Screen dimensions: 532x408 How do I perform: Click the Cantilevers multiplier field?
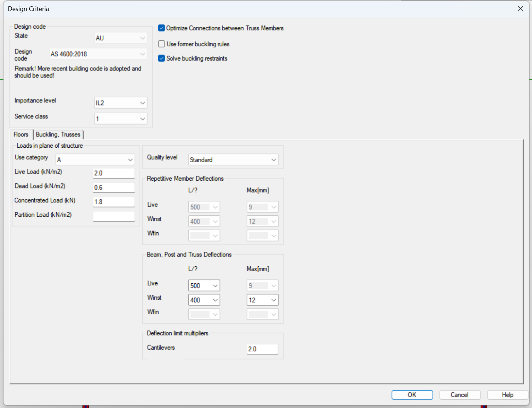(262, 349)
